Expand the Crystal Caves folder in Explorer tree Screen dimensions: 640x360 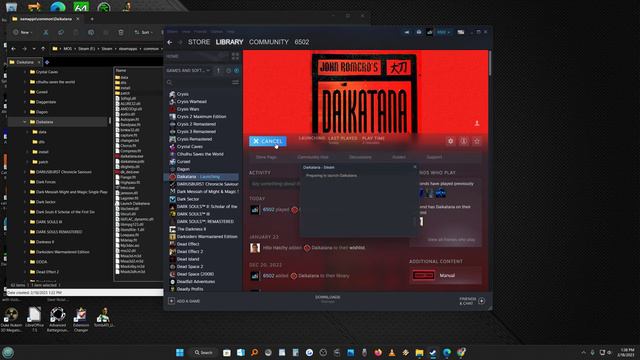pos(24,72)
